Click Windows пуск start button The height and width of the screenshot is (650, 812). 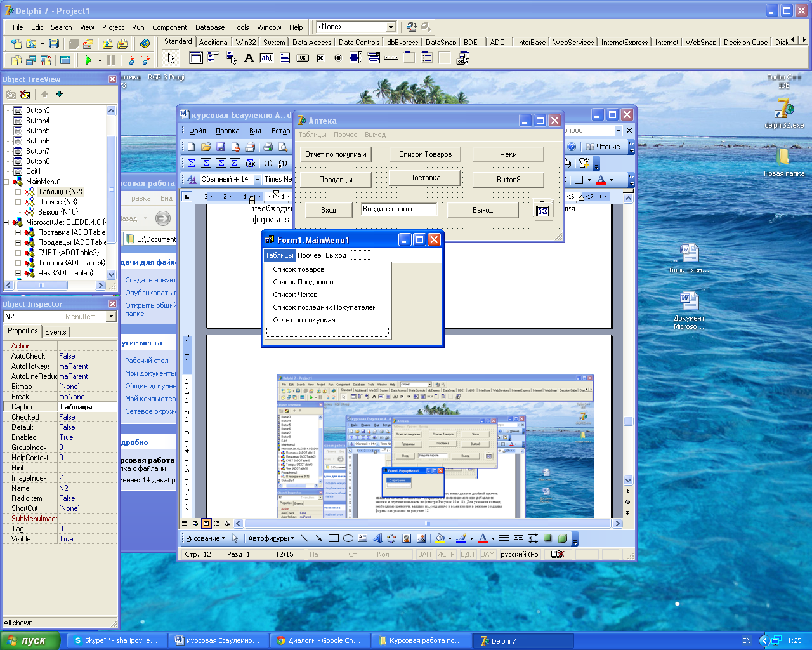click(x=30, y=640)
